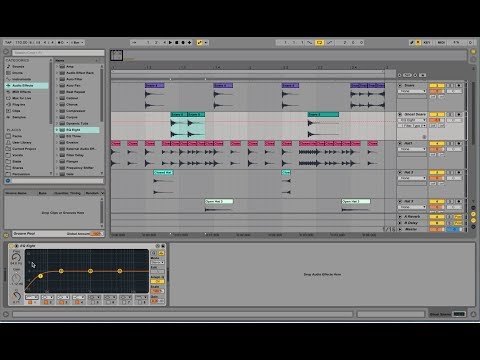Toggle the Draw Mode pencil icon
This screenshot has width=480, height=360.
click(x=412, y=43)
